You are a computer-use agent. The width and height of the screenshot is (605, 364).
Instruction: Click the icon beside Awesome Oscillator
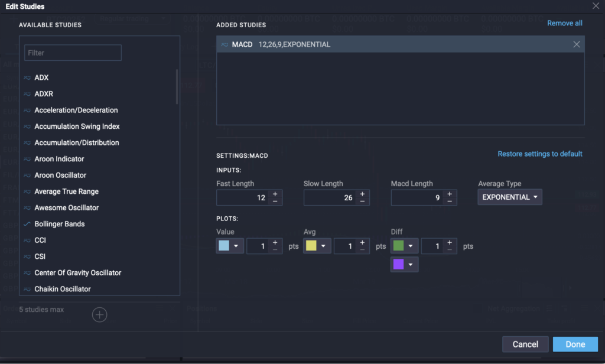click(27, 208)
